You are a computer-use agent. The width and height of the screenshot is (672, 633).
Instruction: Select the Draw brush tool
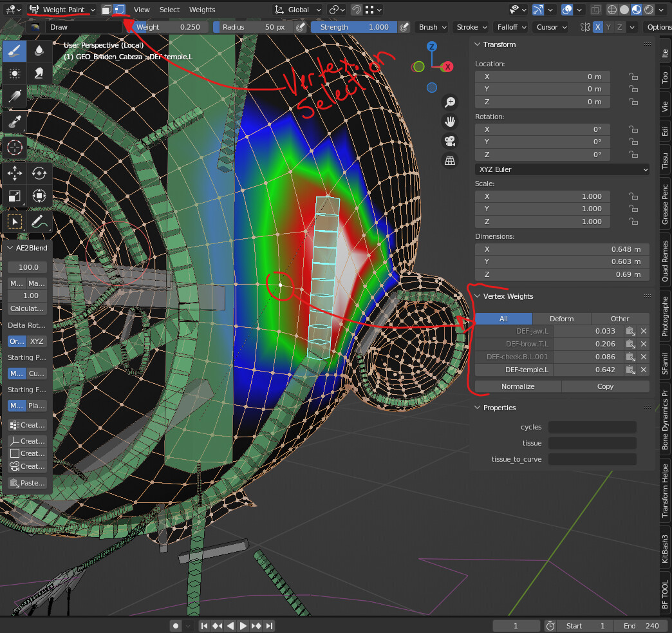15,51
